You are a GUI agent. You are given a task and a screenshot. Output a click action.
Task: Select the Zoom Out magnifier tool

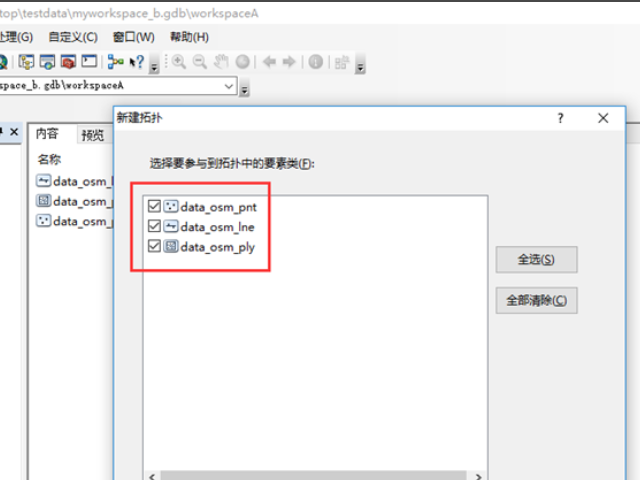point(200,62)
